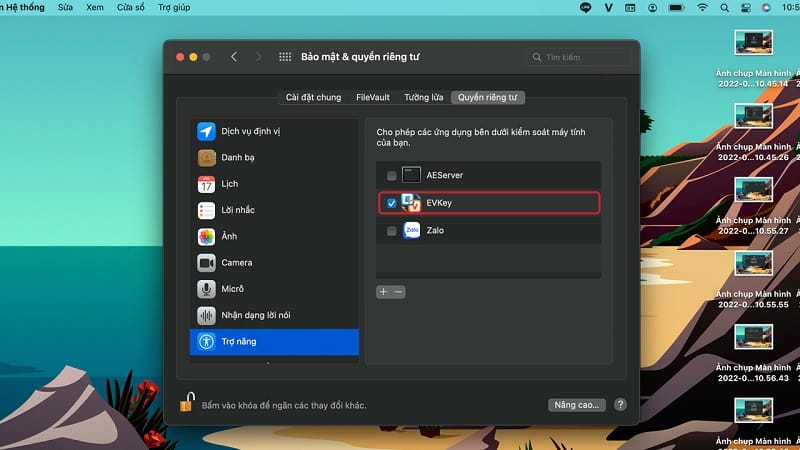The width and height of the screenshot is (800, 450).
Task: Click the Tìm kiếm search field
Action: [x=583, y=57]
